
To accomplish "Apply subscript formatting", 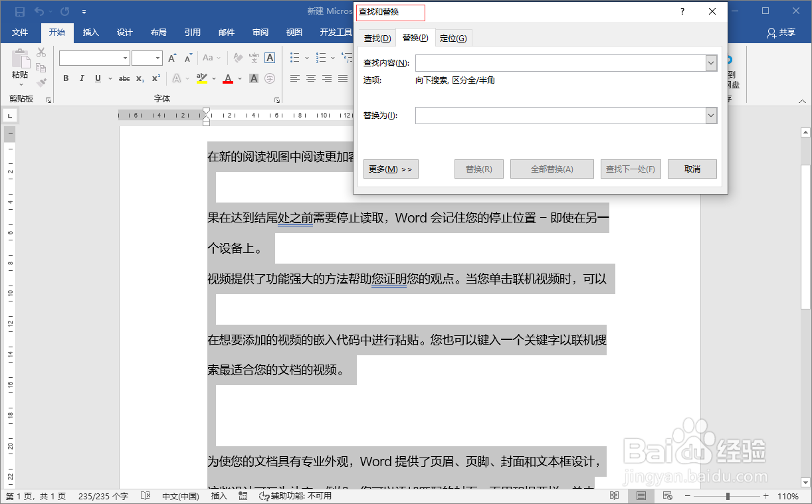I will (140, 78).
